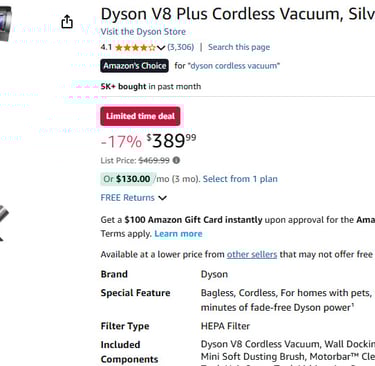Open the FREE Returns details
This screenshot has width=375, height=366.
click(x=127, y=198)
